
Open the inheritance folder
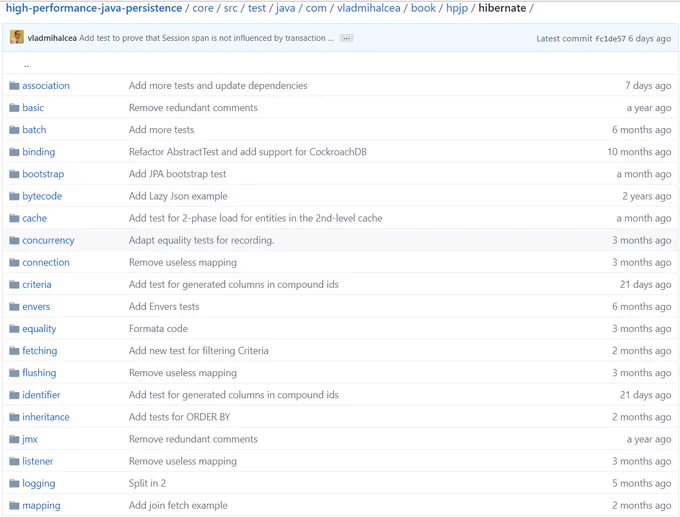[46, 417]
